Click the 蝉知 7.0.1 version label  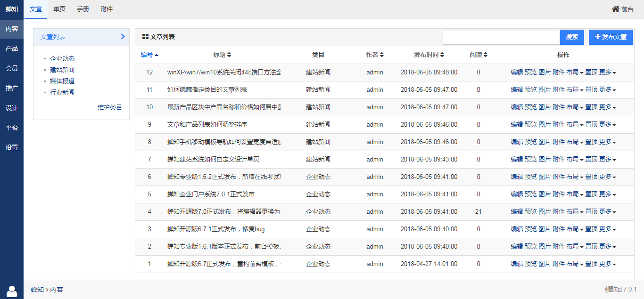[x=621, y=289]
